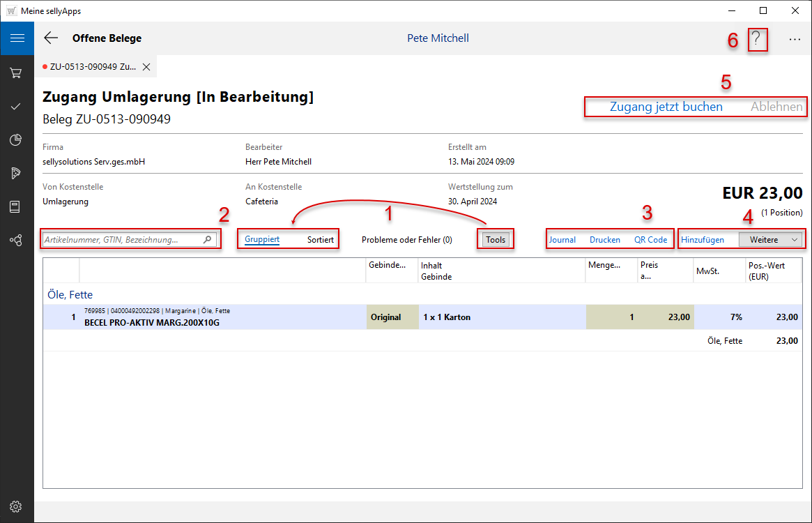Open the Journal link
The image size is (812, 523).
(x=562, y=240)
